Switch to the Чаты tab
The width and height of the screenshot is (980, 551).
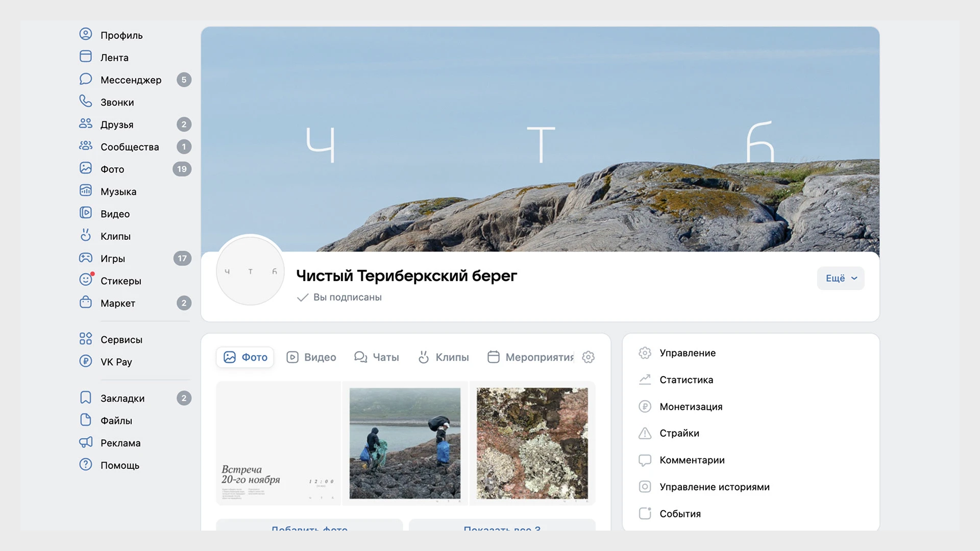[x=377, y=357]
